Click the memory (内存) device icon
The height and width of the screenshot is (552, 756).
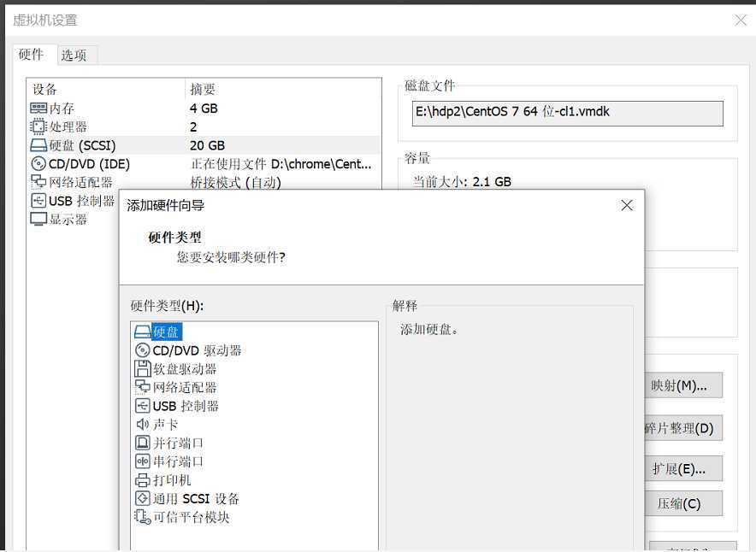point(38,108)
